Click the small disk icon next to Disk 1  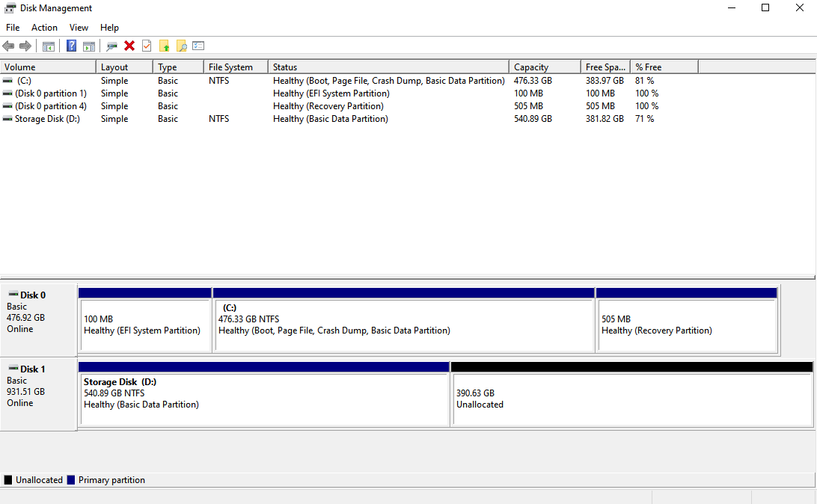click(x=13, y=369)
